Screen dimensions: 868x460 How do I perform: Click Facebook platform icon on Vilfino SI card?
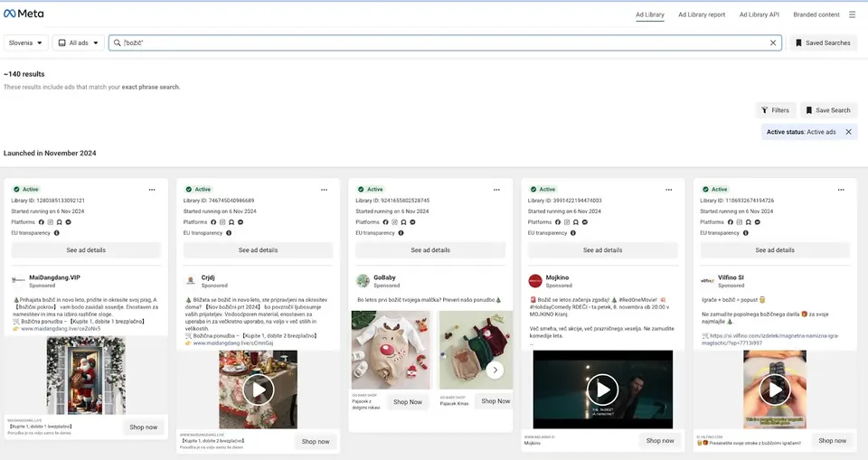point(731,222)
